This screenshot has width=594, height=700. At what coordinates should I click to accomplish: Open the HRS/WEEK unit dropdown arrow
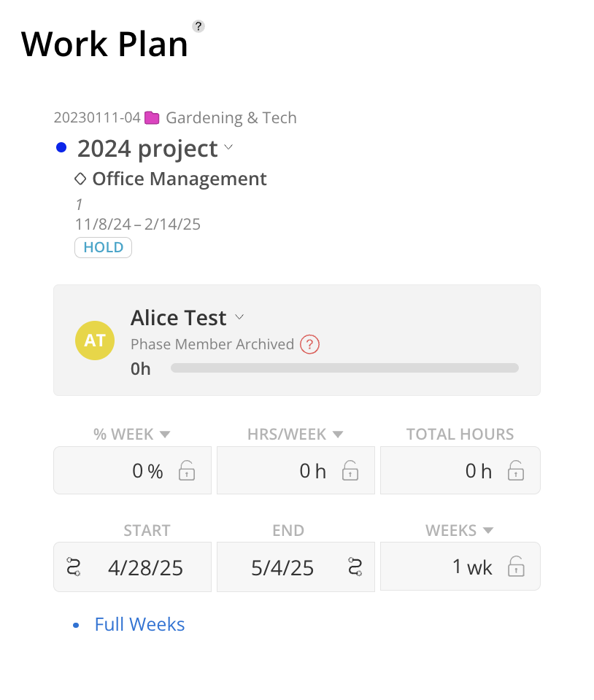(337, 435)
